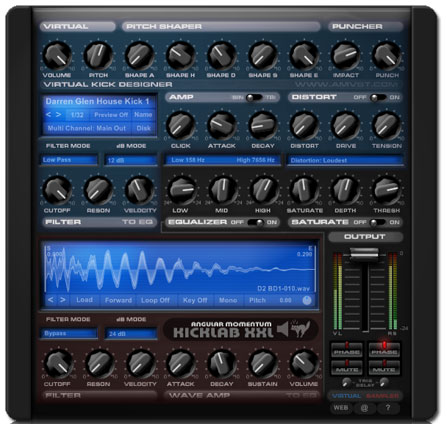Click the @ email button
447x424 pixels.
(x=364, y=408)
